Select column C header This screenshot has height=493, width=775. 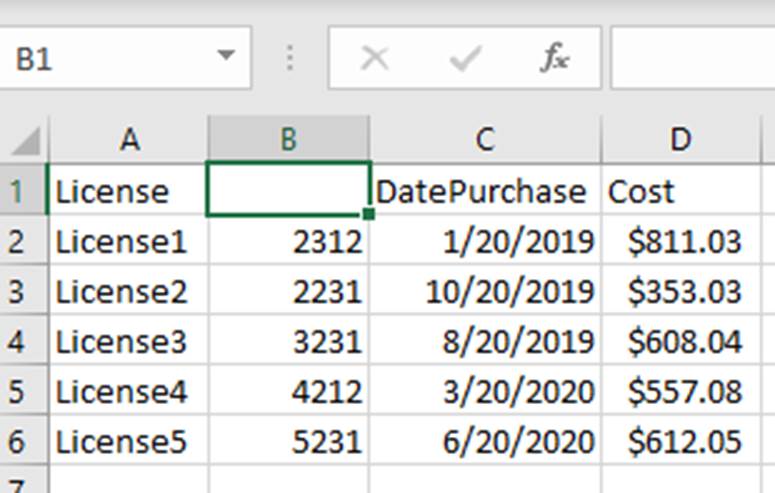(484, 140)
